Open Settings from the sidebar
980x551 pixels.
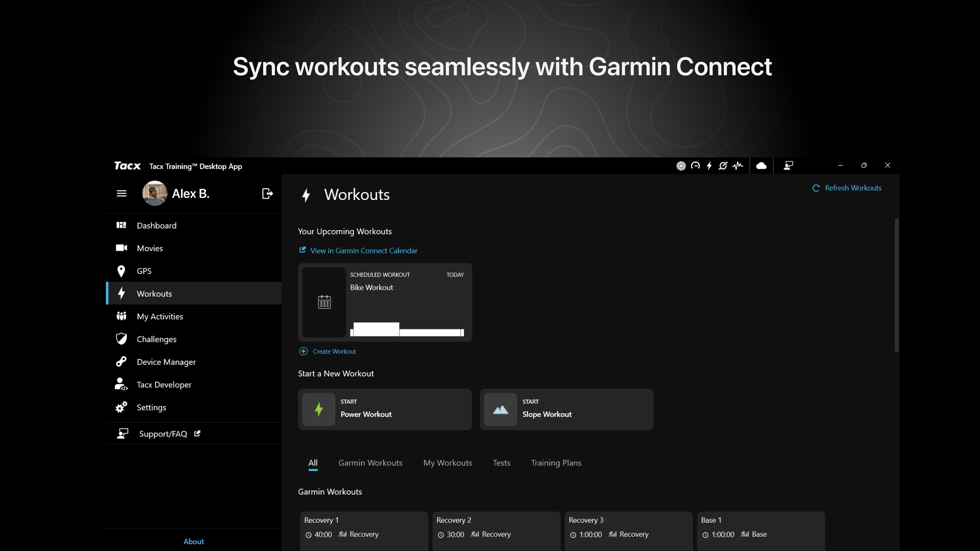pyautogui.click(x=194, y=408)
